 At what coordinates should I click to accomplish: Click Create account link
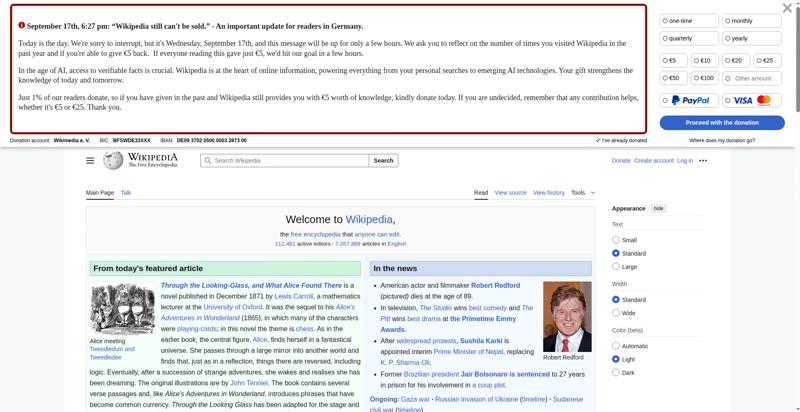click(x=654, y=161)
